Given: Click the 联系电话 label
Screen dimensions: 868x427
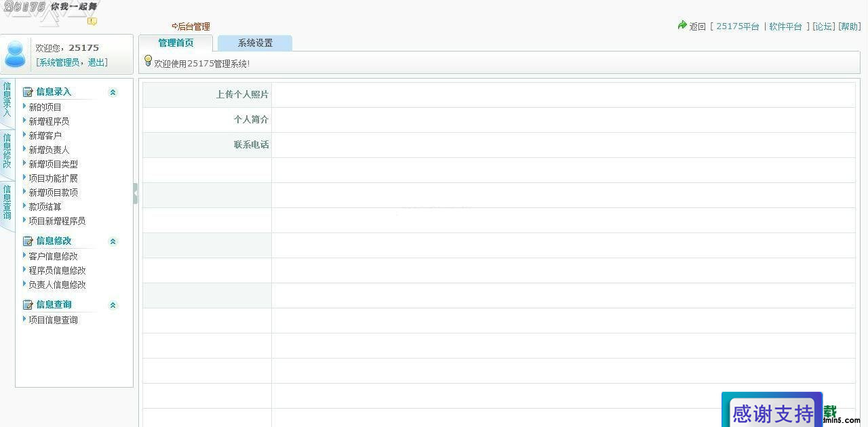Looking at the screenshot, I should tap(251, 145).
